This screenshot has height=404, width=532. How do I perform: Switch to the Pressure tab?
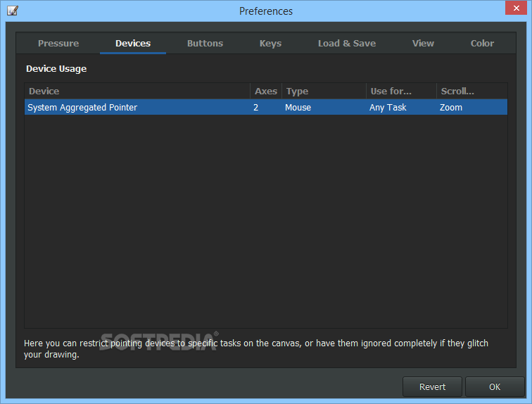(x=58, y=44)
